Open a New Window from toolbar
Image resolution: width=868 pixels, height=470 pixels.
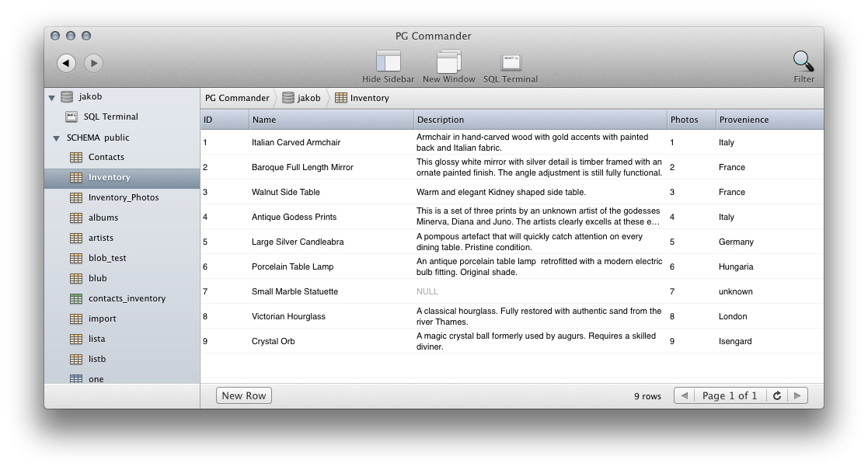tap(448, 62)
